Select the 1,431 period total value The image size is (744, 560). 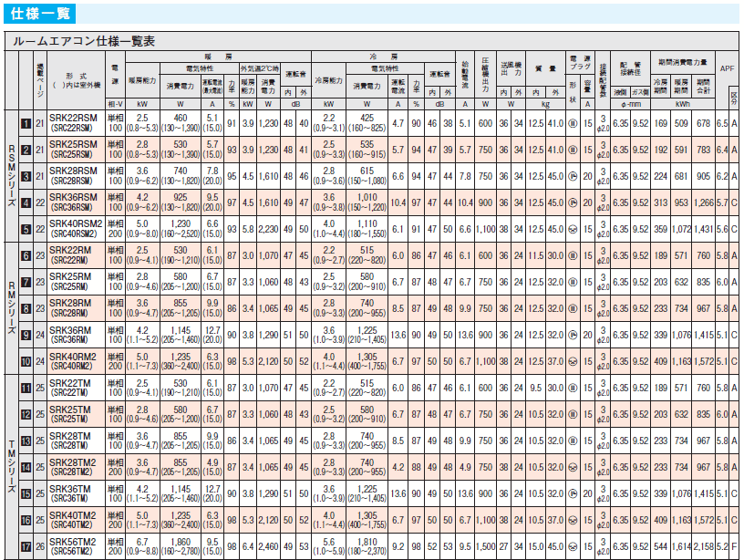pos(703,229)
